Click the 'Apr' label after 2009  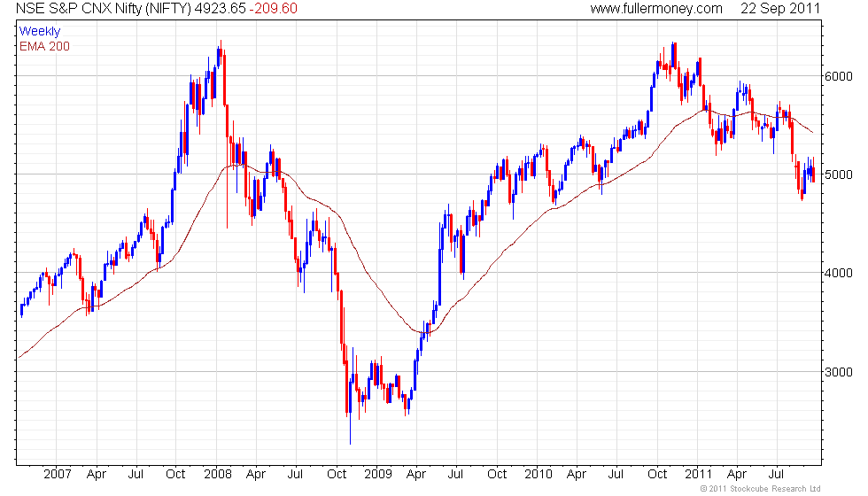point(416,475)
